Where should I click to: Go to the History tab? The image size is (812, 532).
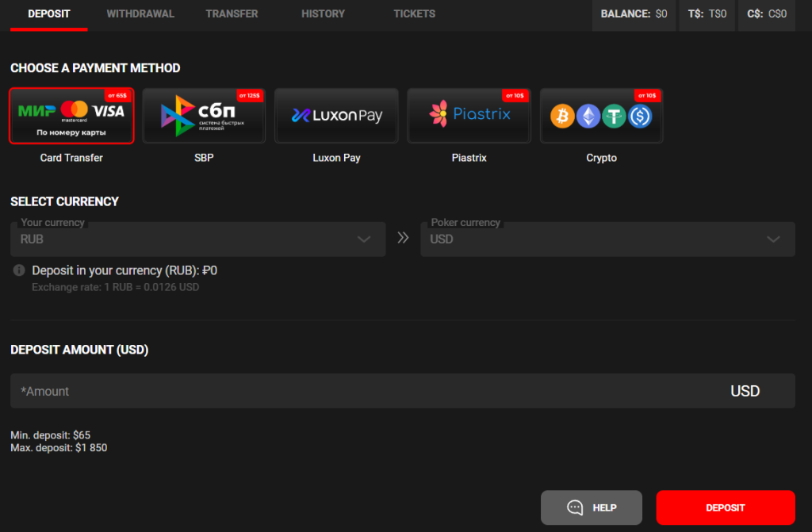pyautogui.click(x=324, y=14)
